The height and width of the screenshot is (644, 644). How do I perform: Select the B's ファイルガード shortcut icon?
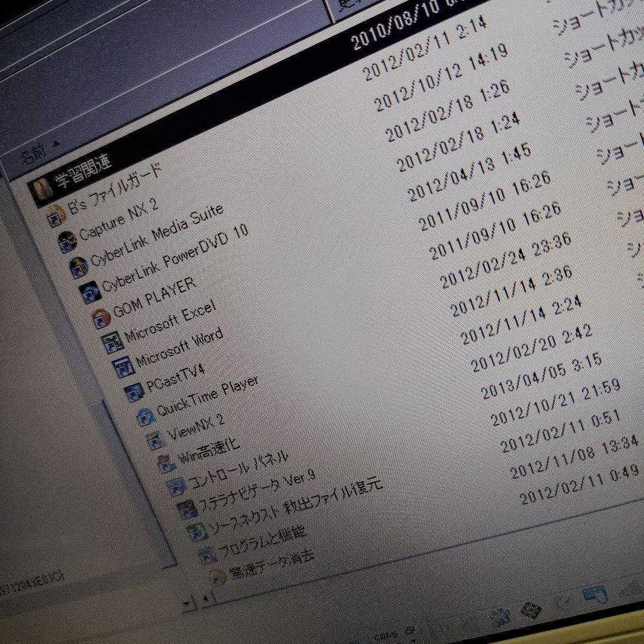coord(55,215)
